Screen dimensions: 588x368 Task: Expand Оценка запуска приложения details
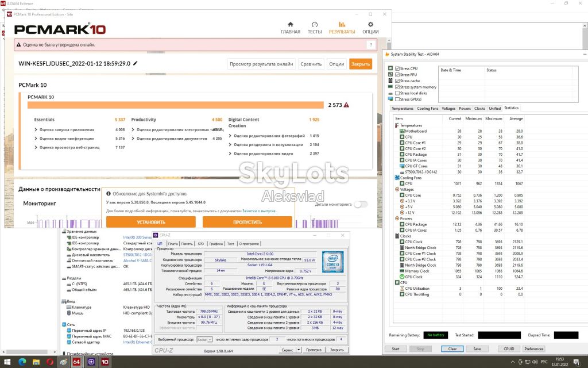(36, 129)
